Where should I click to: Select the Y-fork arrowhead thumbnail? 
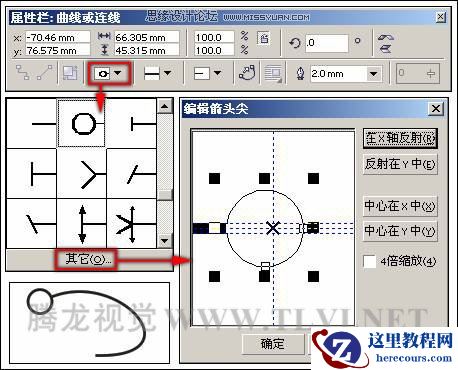tap(82, 174)
